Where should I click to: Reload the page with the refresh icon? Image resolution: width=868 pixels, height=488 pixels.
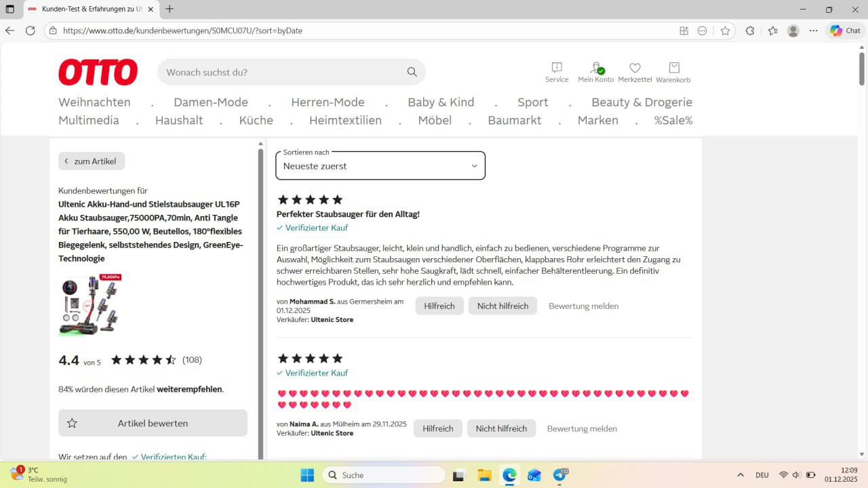coord(31,30)
